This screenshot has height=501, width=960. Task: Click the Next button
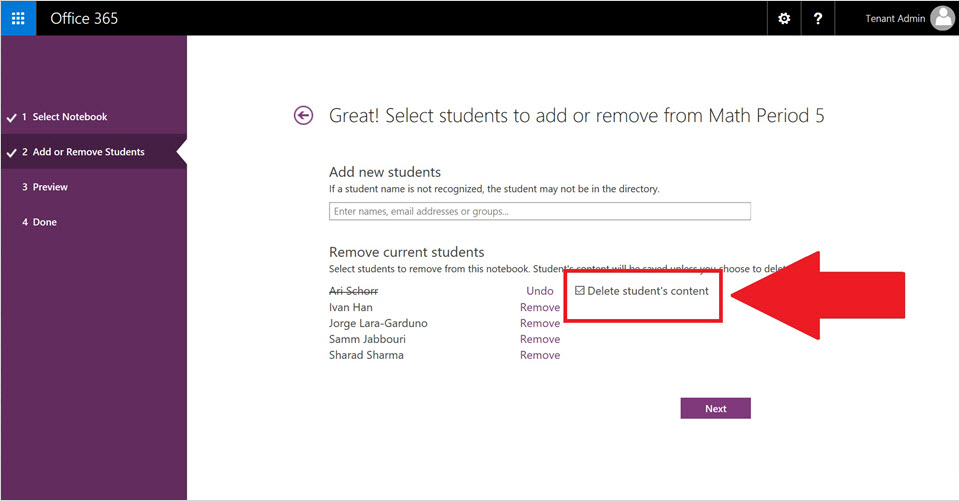[x=715, y=408]
